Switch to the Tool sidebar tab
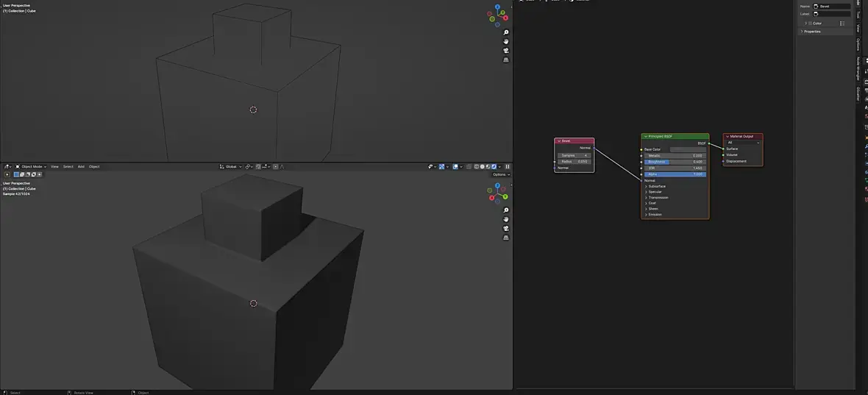868x395 pixels. pyautogui.click(x=858, y=15)
